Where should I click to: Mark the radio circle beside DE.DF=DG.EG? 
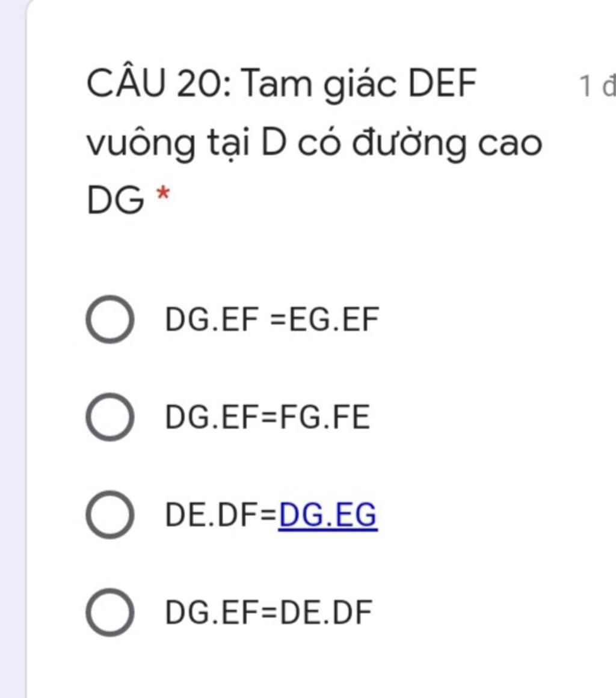pos(109,515)
